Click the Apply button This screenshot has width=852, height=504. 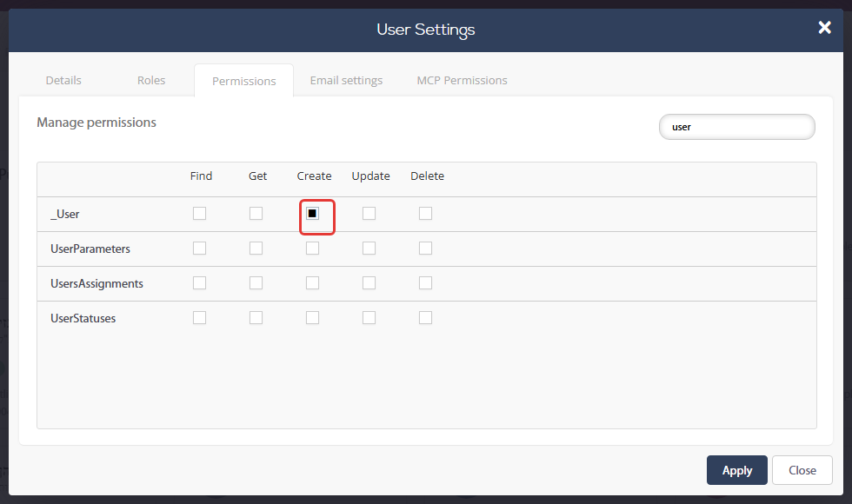coord(737,470)
